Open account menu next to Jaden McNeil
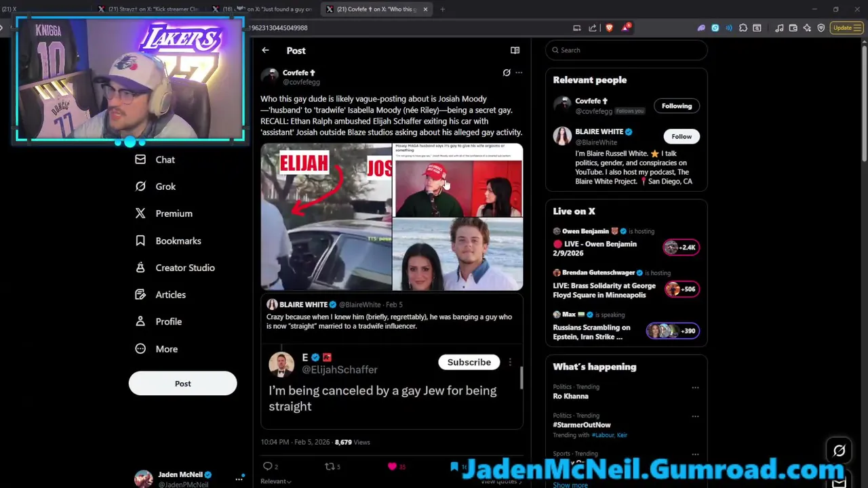This screenshot has width=868, height=488. pos(239,479)
